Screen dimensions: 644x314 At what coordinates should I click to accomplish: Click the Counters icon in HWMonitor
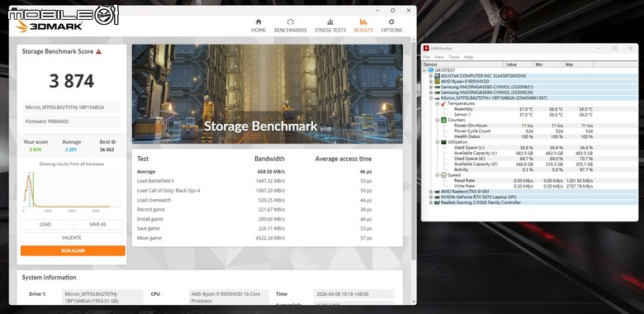(443, 120)
